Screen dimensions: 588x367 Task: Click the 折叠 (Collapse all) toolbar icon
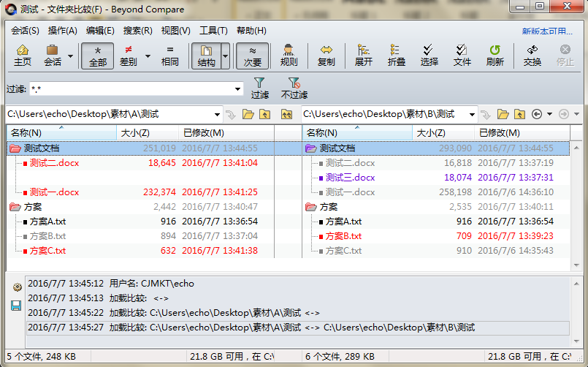tap(397, 55)
